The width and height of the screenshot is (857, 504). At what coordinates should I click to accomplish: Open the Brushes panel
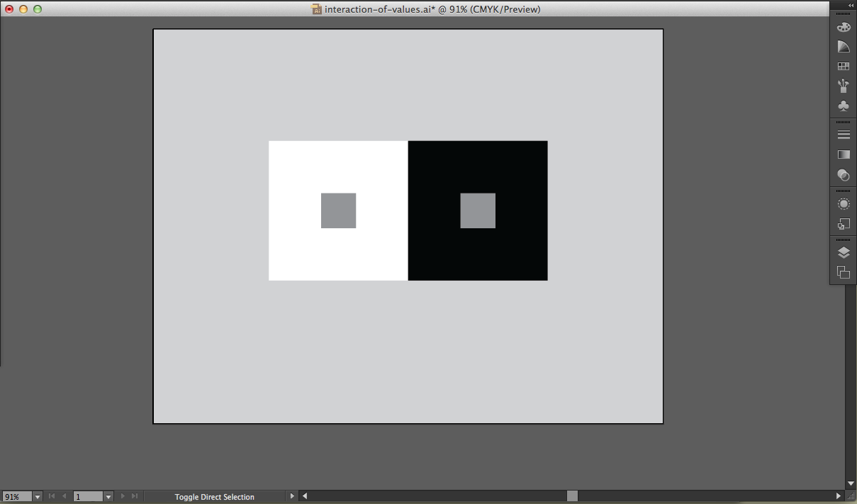point(843,86)
